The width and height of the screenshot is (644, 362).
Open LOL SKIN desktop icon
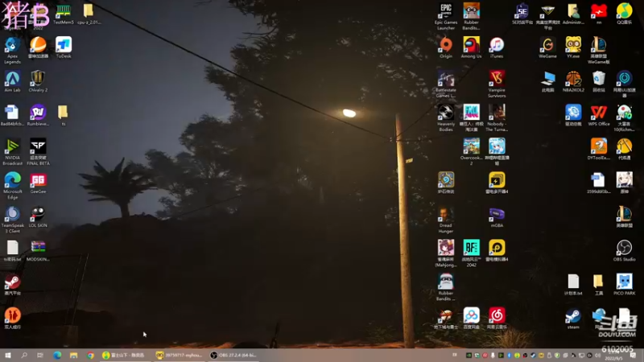(x=38, y=216)
